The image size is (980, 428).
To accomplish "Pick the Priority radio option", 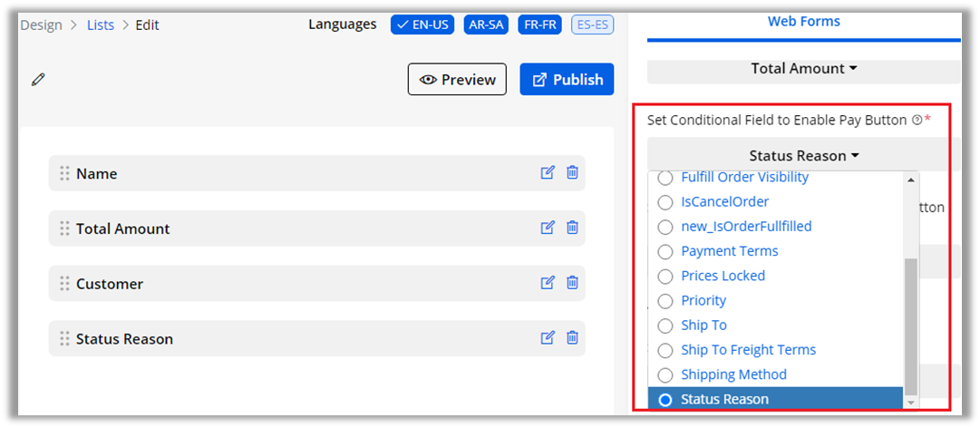I will click(x=665, y=300).
